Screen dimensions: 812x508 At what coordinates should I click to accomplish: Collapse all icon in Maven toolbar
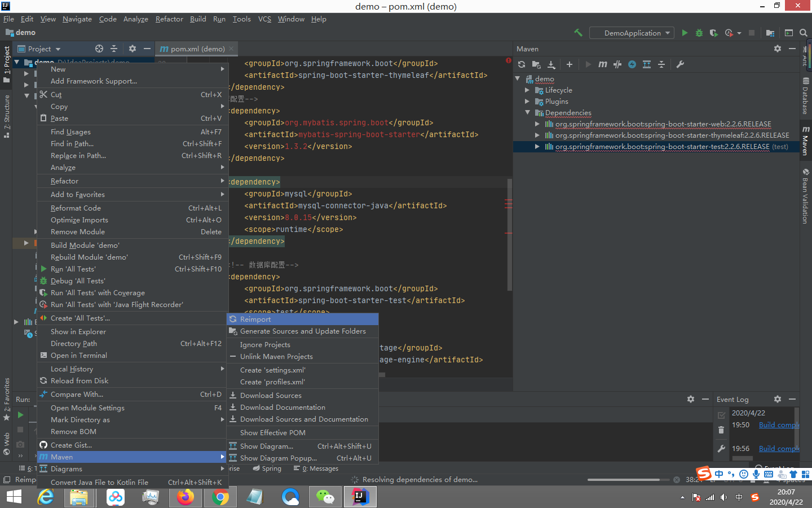point(661,64)
